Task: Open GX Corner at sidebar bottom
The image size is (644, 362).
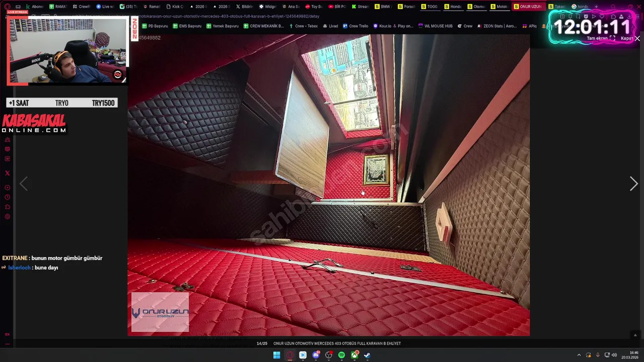Action: point(8,334)
